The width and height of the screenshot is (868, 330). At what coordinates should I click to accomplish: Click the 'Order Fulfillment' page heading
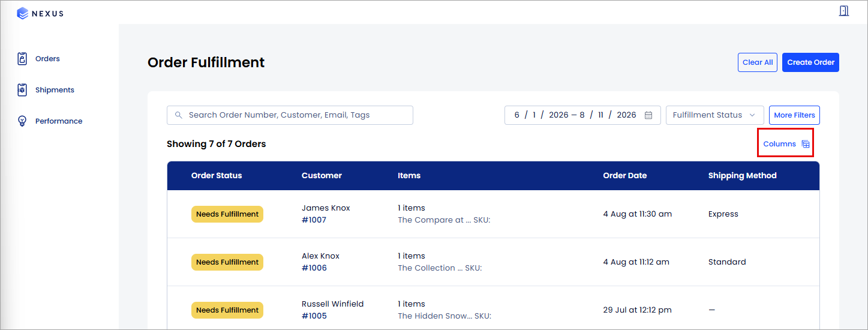click(206, 62)
